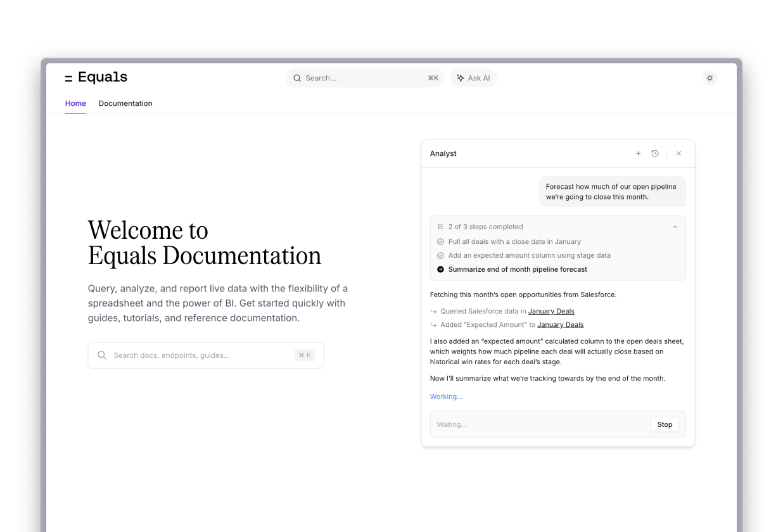Focus the Waiting message input field
Viewport: 783px width, 532px height.
pyautogui.click(x=538, y=424)
